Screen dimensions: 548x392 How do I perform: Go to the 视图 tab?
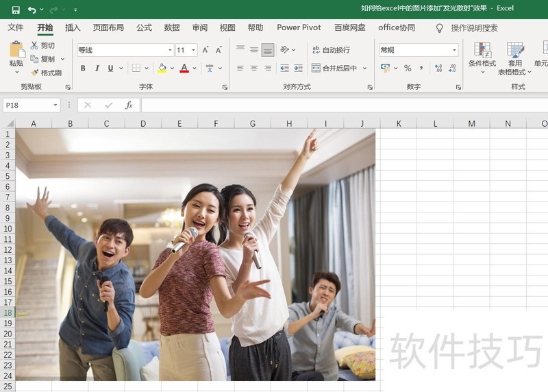(x=227, y=27)
